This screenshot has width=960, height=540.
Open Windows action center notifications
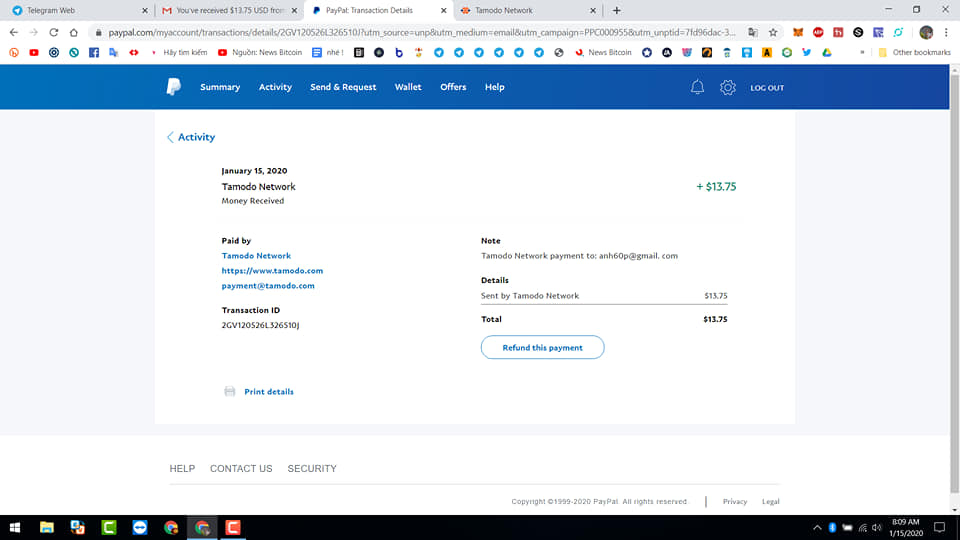click(939, 527)
